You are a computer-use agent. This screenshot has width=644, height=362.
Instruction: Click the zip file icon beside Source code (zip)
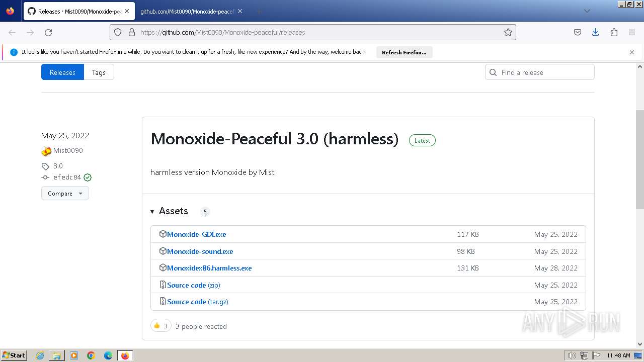click(x=163, y=285)
